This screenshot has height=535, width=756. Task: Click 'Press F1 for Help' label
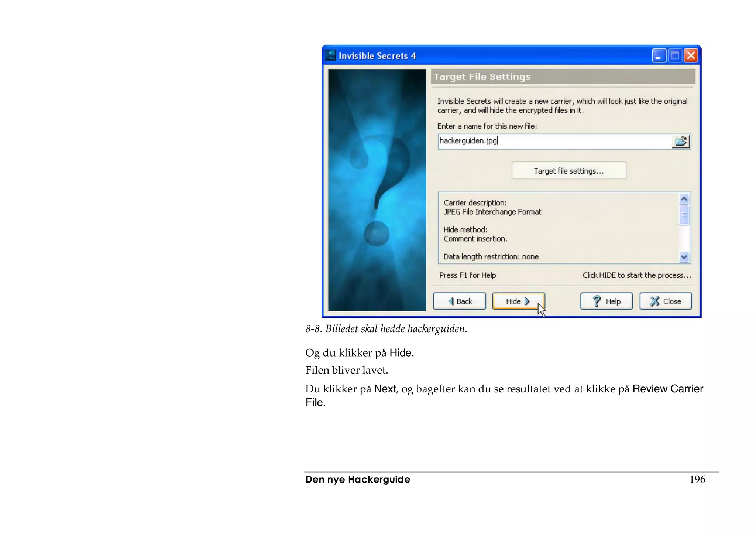point(467,275)
